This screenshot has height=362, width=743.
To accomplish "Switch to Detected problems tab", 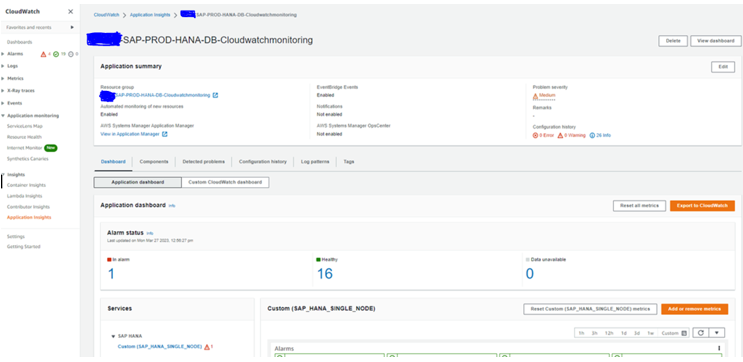I will 204,162.
